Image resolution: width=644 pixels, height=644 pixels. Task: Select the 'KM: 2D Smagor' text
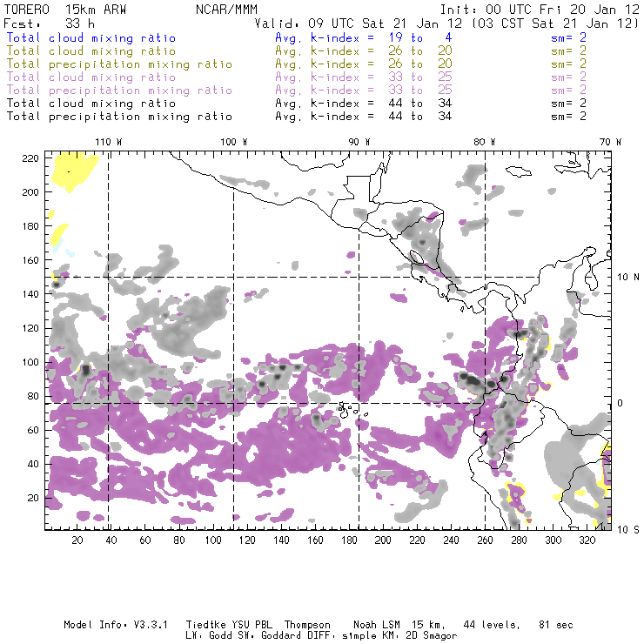pyautogui.click(x=418, y=636)
